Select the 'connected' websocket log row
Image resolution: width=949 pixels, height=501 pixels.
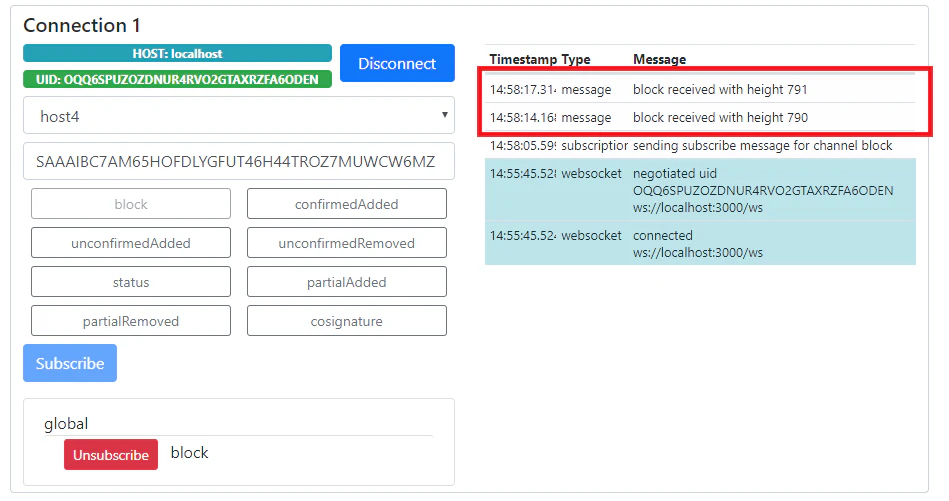700,243
